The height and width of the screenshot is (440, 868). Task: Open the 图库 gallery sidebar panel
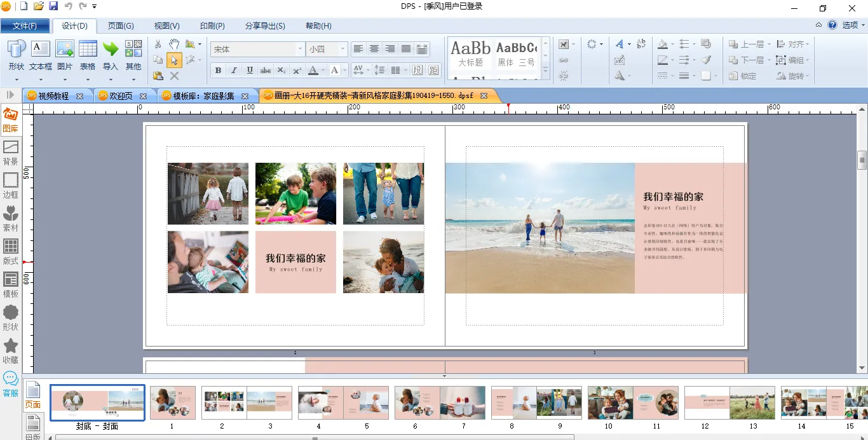[11, 120]
